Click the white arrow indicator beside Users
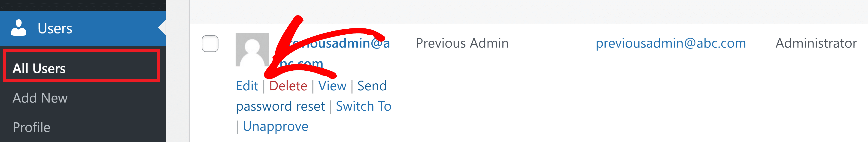The height and width of the screenshot is (142, 868). tap(162, 28)
